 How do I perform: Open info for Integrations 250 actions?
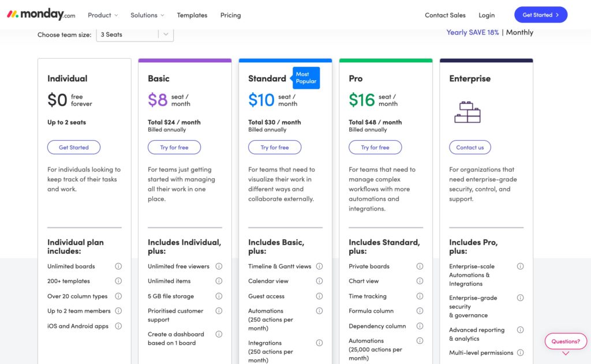319,343
